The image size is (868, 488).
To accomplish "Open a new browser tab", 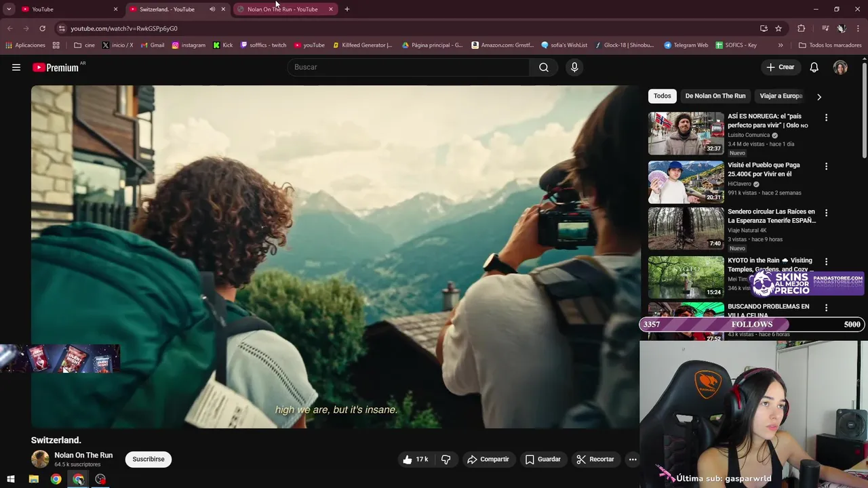I will [x=347, y=9].
